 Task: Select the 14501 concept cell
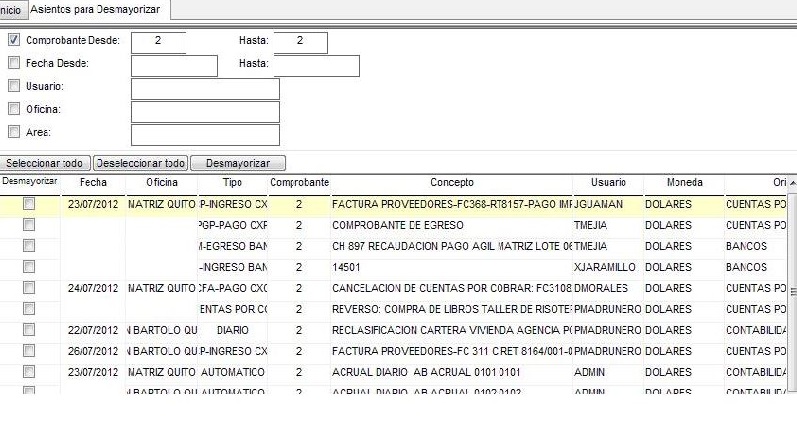(x=451, y=267)
